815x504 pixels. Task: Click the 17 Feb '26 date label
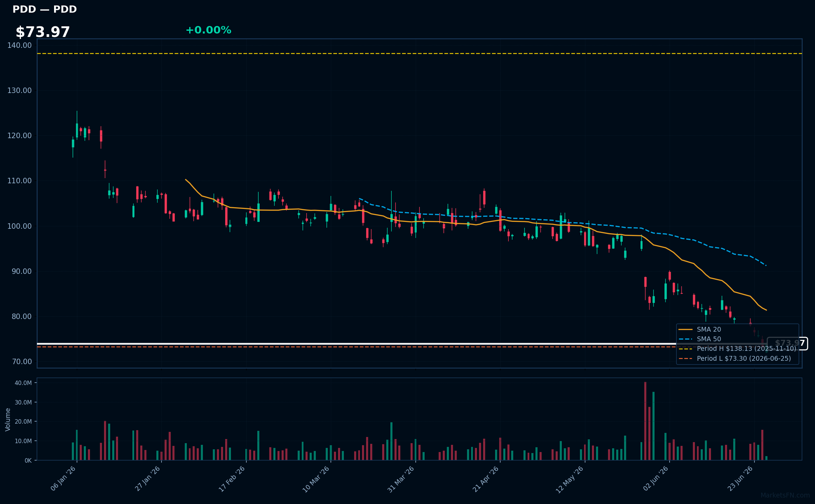click(x=232, y=478)
